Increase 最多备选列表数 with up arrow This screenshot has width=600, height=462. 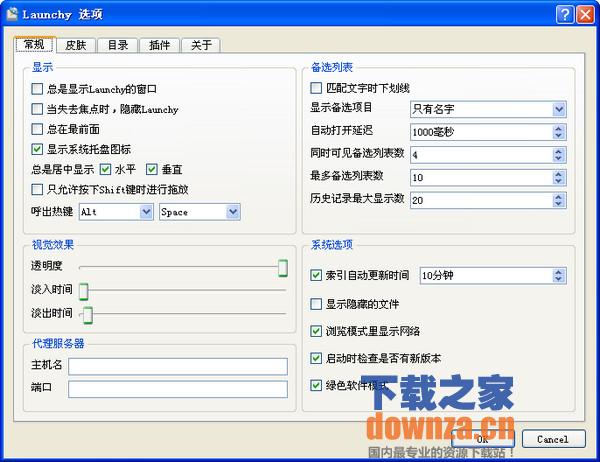pos(559,174)
